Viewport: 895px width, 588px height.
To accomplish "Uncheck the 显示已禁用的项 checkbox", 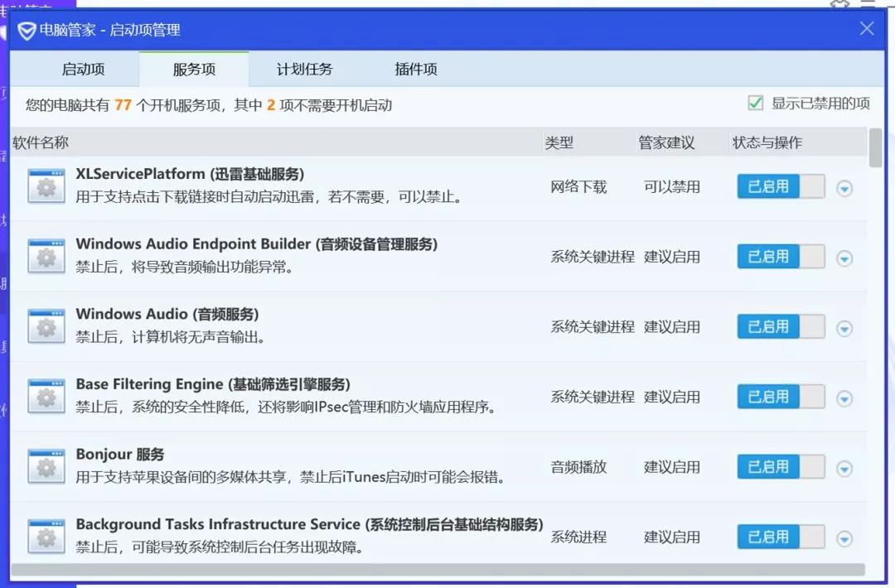I will click(755, 104).
